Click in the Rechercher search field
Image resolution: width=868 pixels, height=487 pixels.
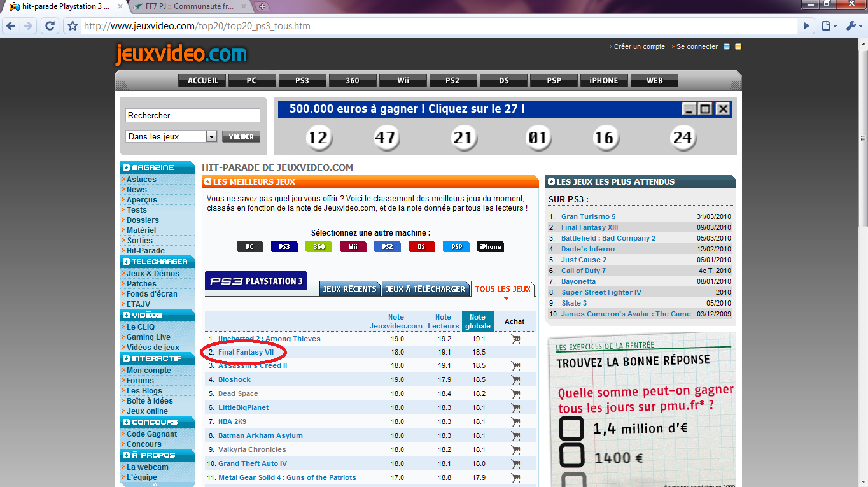pyautogui.click(x=193, y=115)
